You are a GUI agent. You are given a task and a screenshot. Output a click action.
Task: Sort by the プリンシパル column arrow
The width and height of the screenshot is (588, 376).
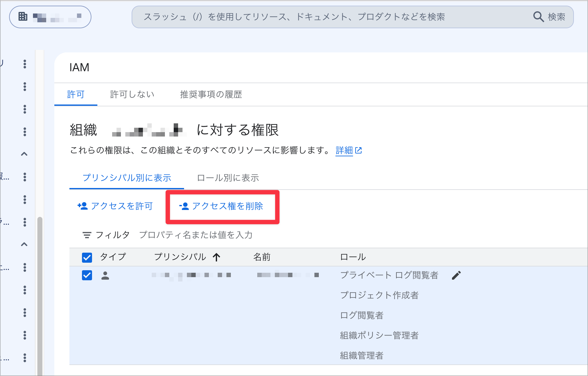[216, 257]
